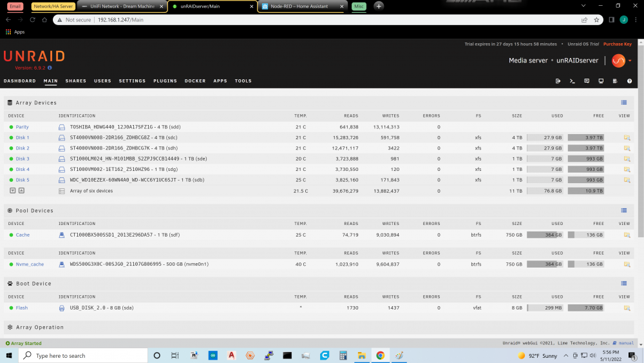This screenshot has height=363, width=644.
Task: Open the feedback icon in header
Action: click(587, 81)
